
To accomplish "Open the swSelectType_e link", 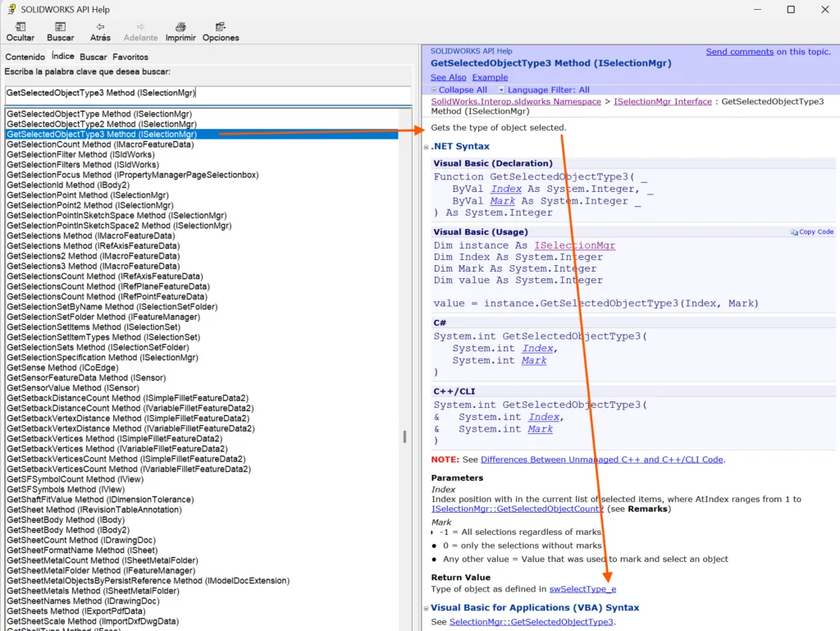I will [x=583, y=588].
